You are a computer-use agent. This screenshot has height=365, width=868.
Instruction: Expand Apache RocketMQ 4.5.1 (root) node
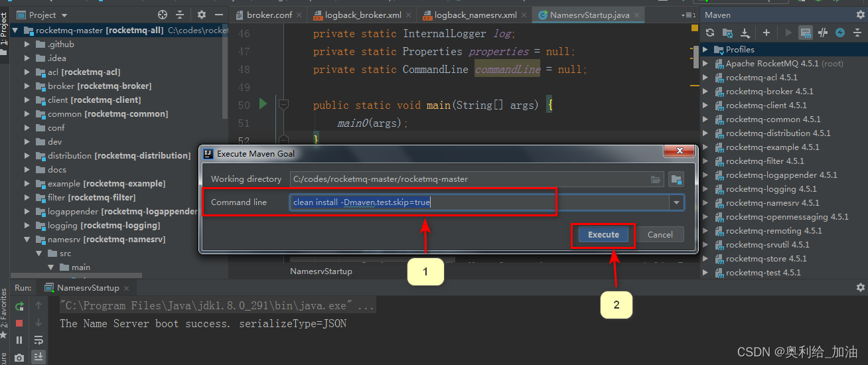705,64
